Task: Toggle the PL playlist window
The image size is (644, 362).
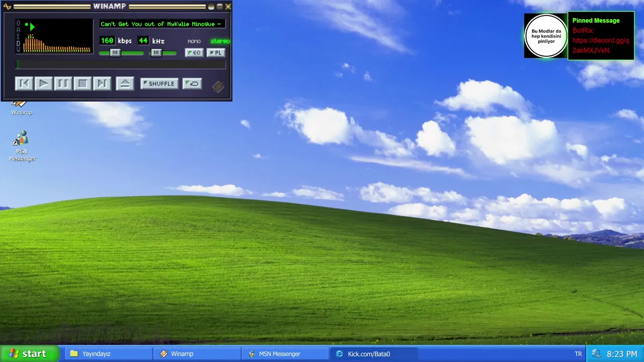Action: (x=216, y=52)
